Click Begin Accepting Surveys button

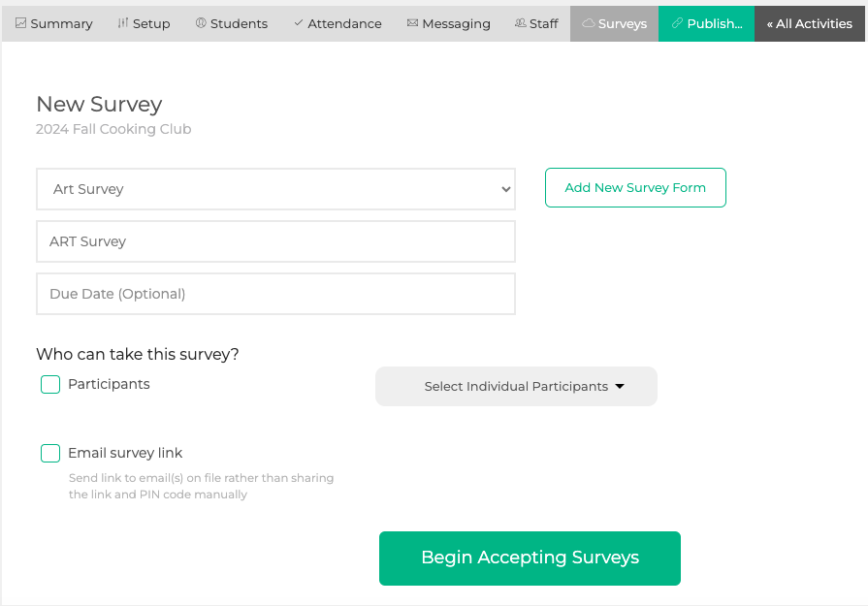click(x=530, y=558)
